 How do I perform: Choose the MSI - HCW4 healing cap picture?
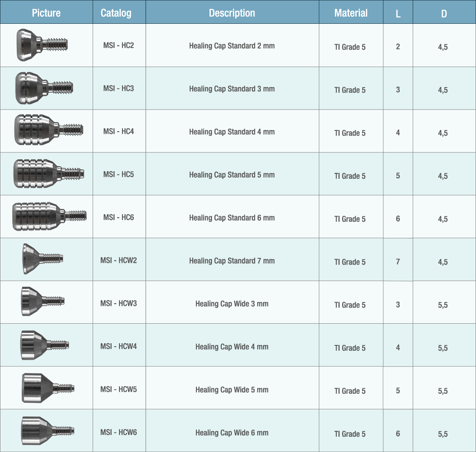click(44, 345)
